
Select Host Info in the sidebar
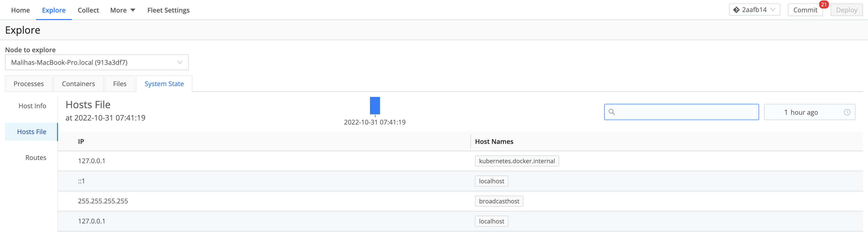point(32,106)
